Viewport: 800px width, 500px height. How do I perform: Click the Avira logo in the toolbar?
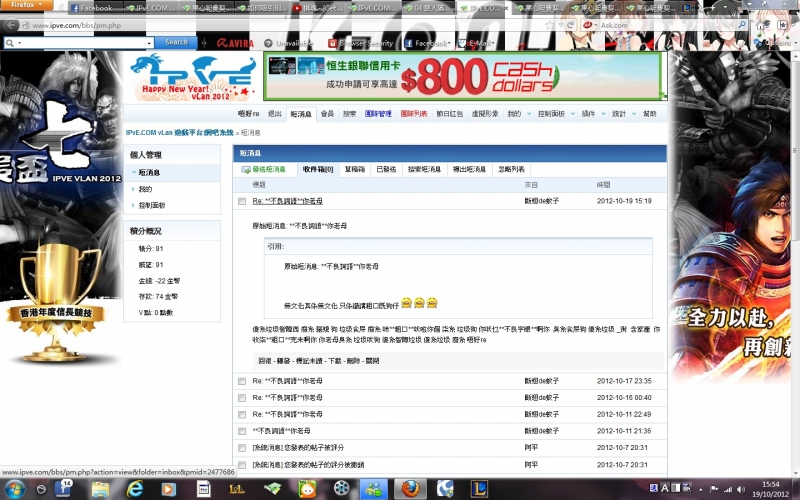230,43
